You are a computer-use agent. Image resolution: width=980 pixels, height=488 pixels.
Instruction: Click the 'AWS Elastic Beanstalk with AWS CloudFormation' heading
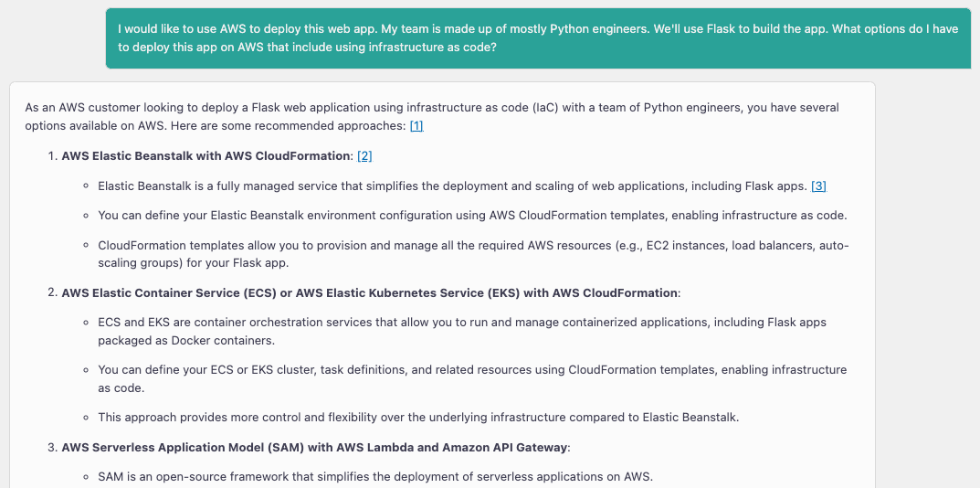coord(206,156)
